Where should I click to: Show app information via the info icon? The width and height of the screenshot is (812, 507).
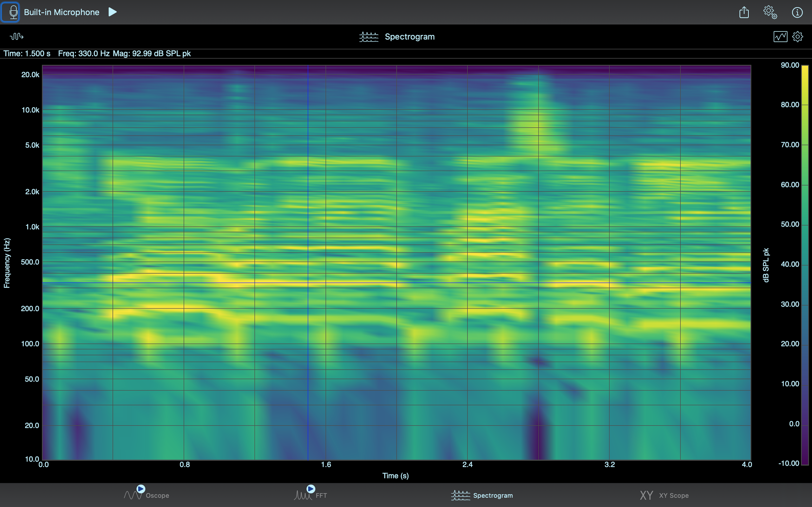[x=797, y=12]
